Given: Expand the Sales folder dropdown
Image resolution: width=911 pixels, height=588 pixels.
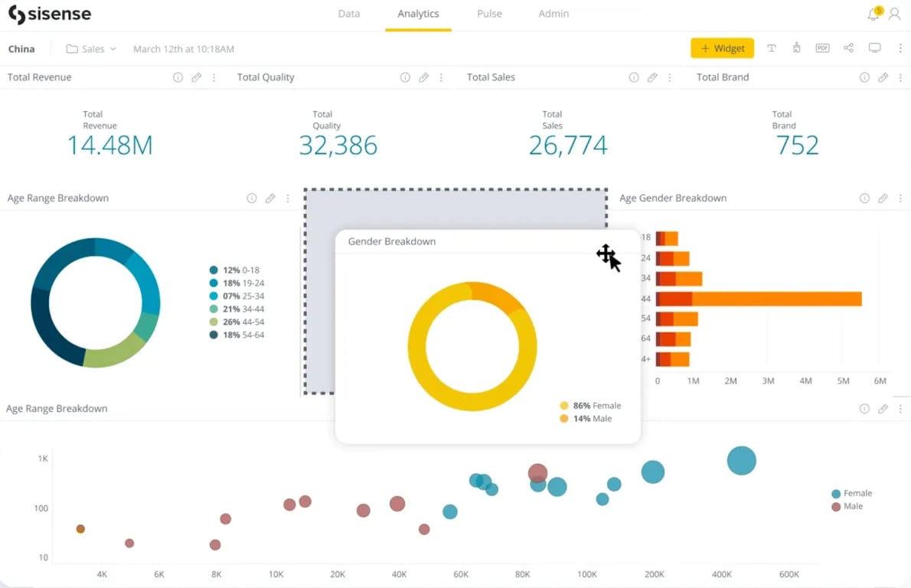Looking at the screenshot, I should click(91, 49).
